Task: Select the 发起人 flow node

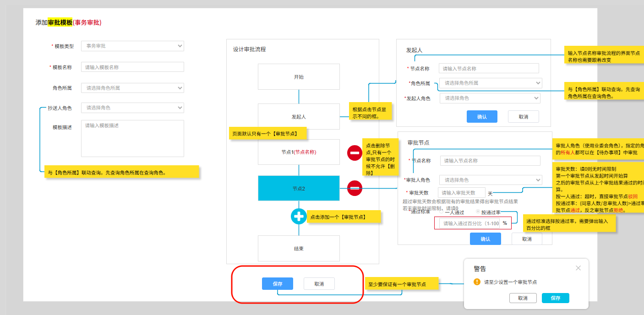Action: (x=299, y=117)
